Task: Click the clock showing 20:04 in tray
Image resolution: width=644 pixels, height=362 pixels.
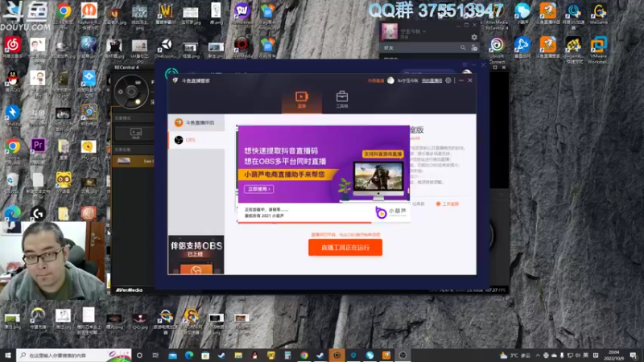Action: pyautogui.click(x=613, y=355)
